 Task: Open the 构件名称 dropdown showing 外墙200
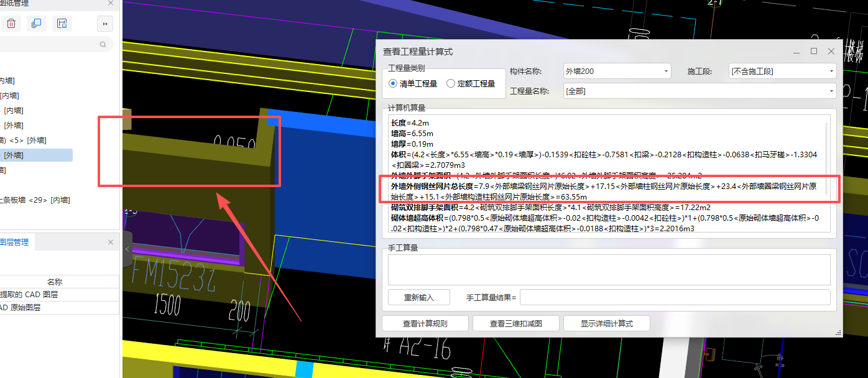(667, 71)
